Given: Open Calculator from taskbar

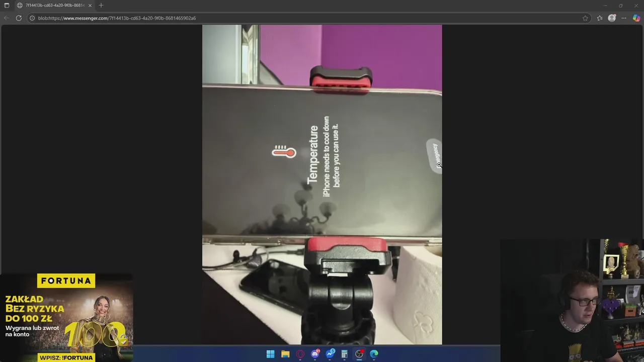Looking at the screenshot, I should point(345,354).
